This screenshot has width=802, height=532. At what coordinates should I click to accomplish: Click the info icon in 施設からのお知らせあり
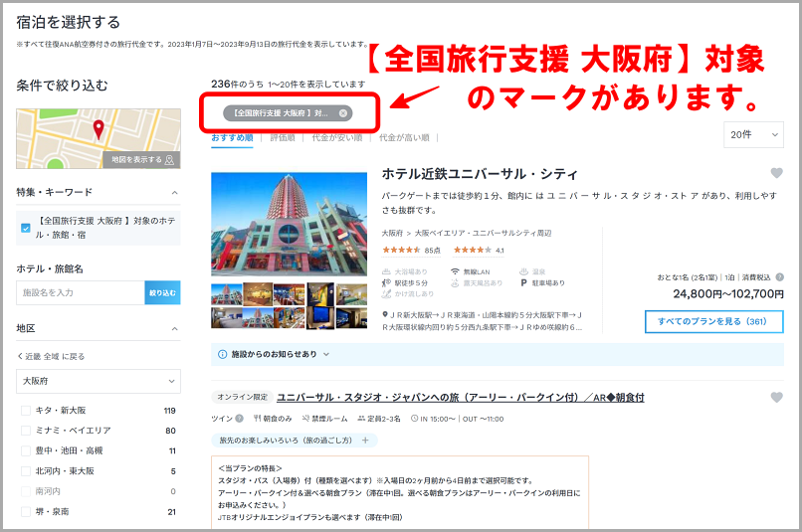click(223, 354)
